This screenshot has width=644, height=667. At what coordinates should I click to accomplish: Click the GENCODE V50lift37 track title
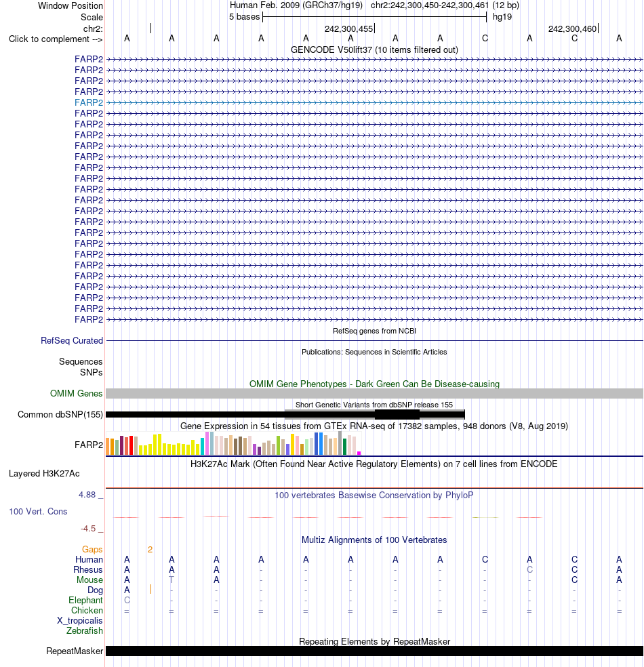pyautogui.click(x=374, y=49)
